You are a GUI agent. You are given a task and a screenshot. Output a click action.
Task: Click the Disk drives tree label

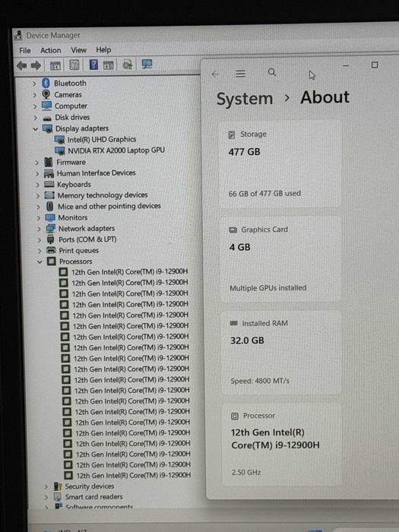pyautogui.click(x=72, y=117)
